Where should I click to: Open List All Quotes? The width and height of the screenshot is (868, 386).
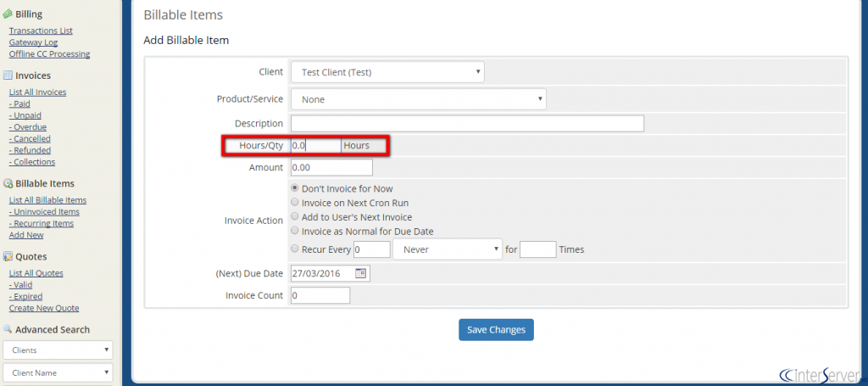point(36,273)
